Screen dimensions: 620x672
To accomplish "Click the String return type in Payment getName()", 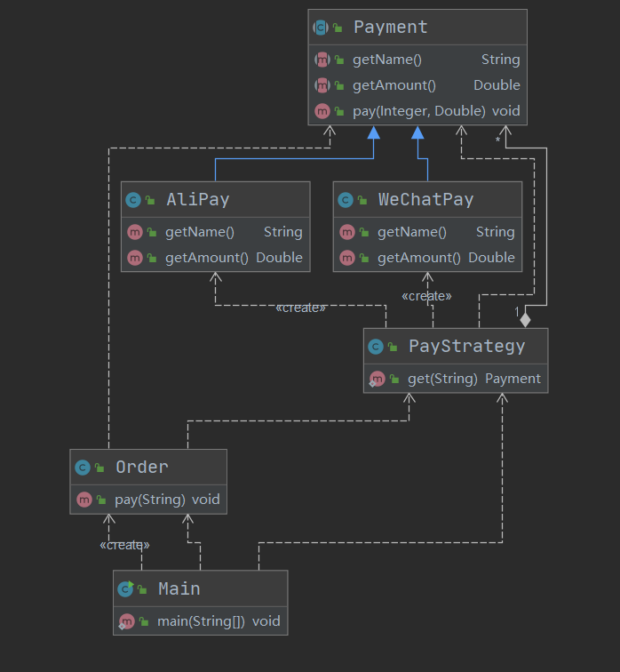I will point(501,60).
